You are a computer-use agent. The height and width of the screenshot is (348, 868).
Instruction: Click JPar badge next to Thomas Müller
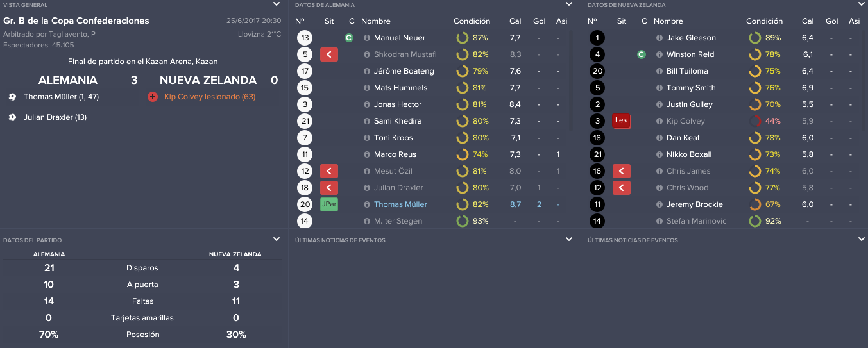pyautogui.click(x=329, y=204)
